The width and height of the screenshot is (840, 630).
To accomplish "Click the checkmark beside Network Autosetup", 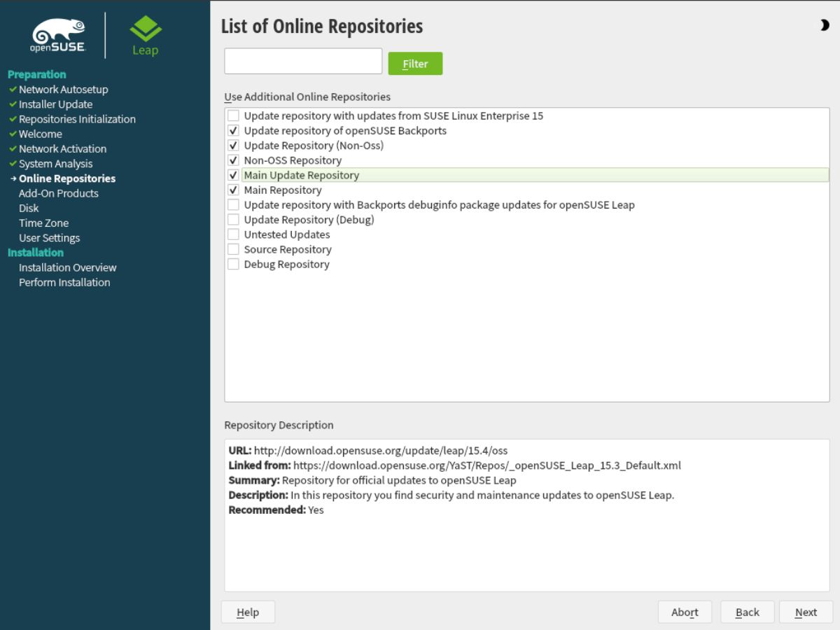I will (x=12, y=90).
